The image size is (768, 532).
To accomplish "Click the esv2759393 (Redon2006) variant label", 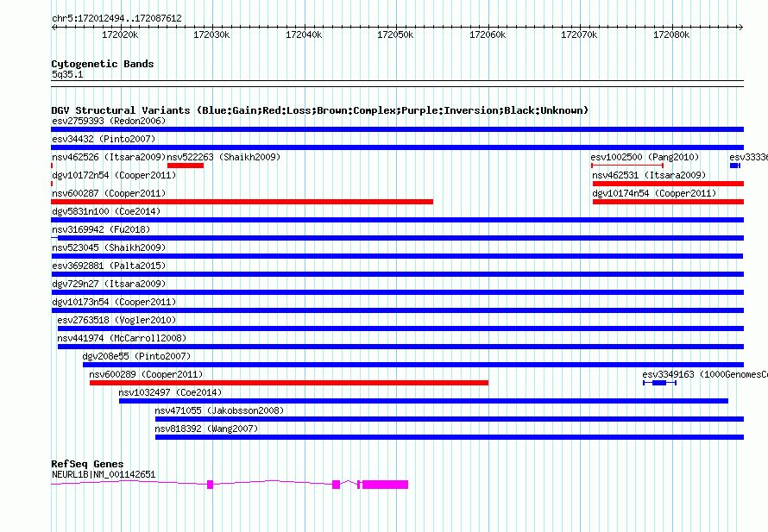I will (x=109, y=121).
